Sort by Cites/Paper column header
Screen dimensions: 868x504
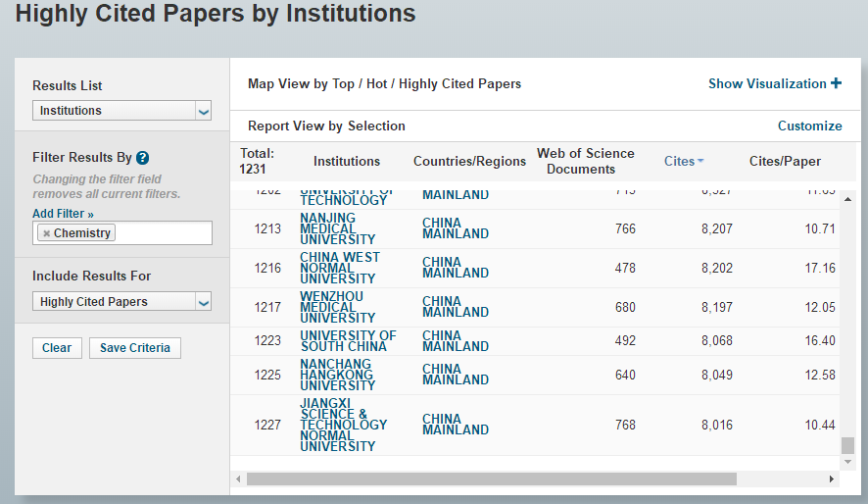[785, 161]
